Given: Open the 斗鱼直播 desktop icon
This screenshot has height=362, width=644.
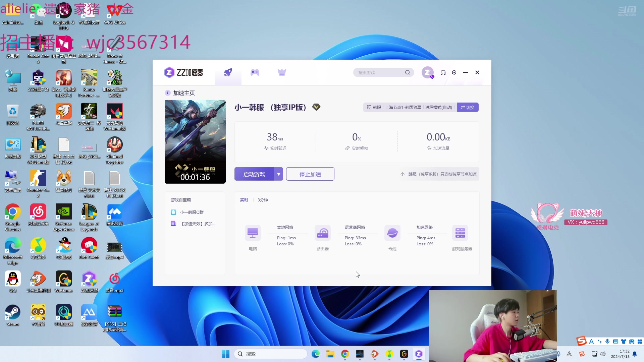Looking at the screenshot, I should (64, 114).
